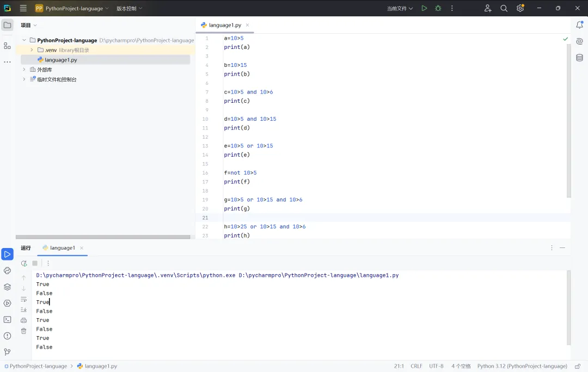Toggle the Project tool window folder icon

[7, 25]
